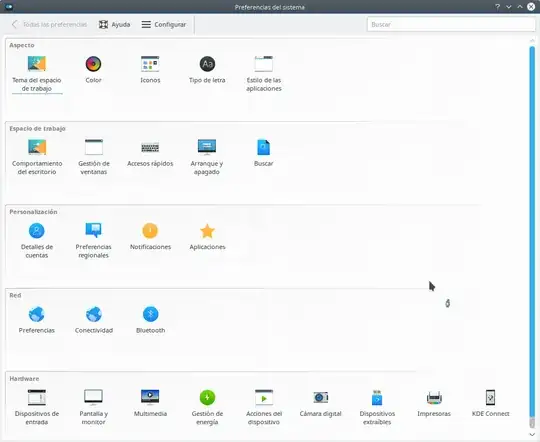
Task: Open the Impresoras printers module
Action: 434,403
